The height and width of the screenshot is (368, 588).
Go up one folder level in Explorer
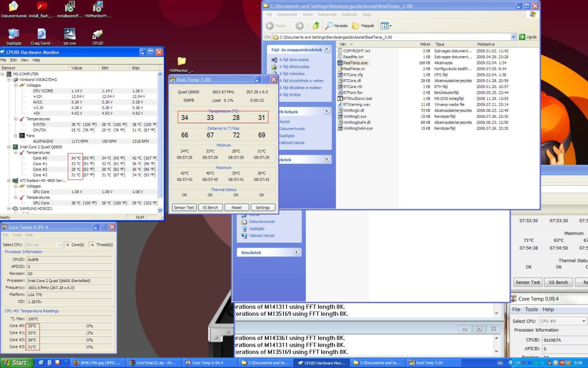[x=316, y=25]
